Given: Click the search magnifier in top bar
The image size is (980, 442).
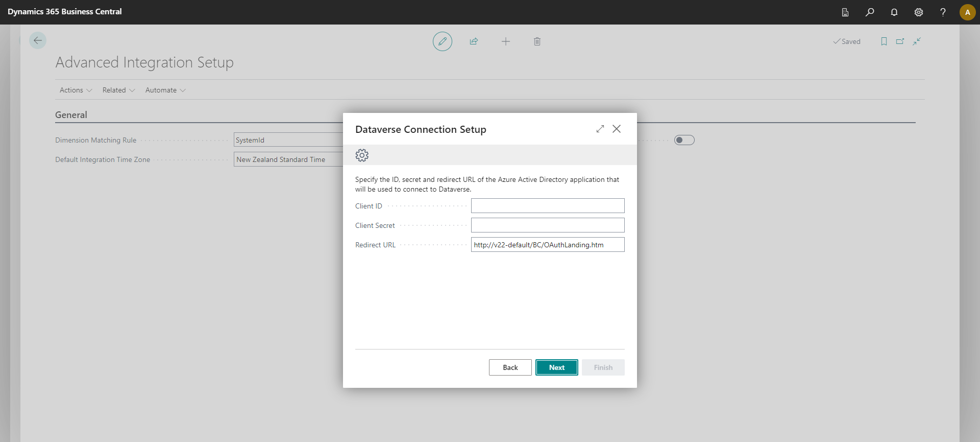Looking at the screenshot, I should coord(870,12).
